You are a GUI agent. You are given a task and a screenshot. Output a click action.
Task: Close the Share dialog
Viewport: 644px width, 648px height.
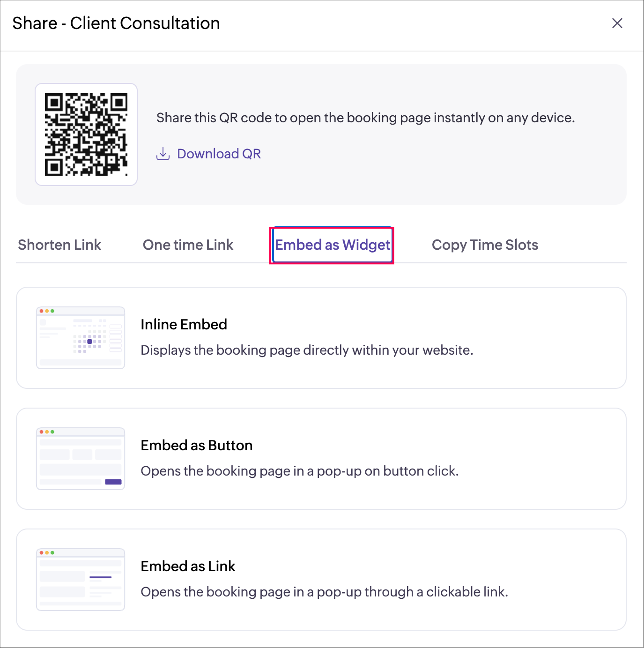pyautogui.click(x=617, y=23)
